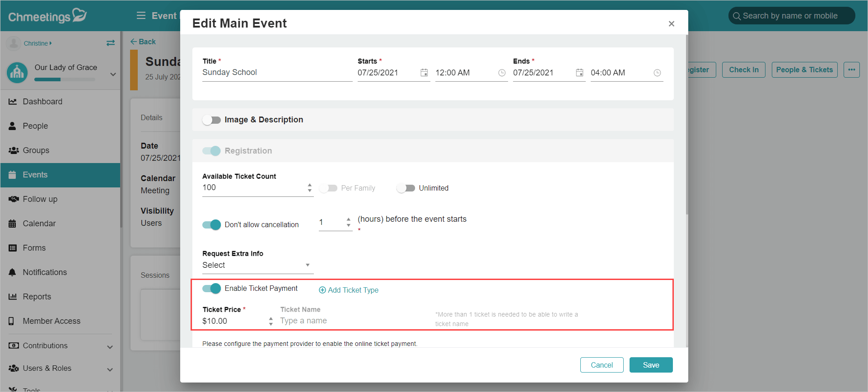Click the Forms list icon
Screen dimensions: 868x392
coord(13,248)
